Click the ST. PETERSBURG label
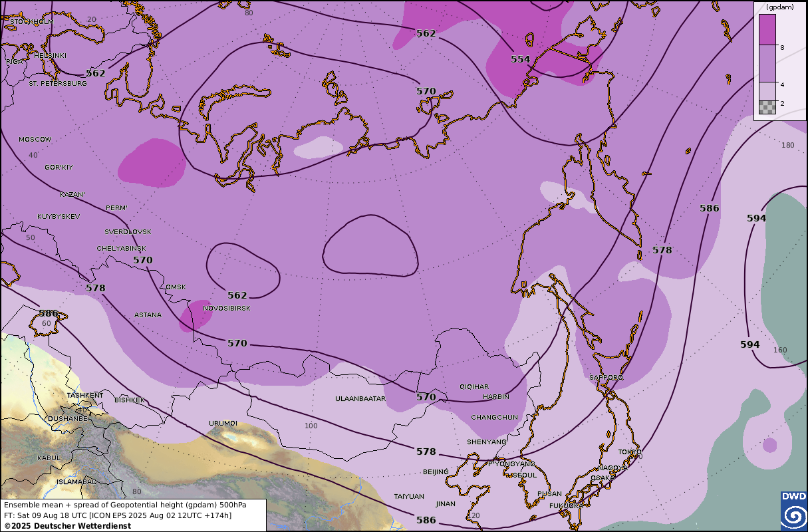 click(x=58, y=84)
